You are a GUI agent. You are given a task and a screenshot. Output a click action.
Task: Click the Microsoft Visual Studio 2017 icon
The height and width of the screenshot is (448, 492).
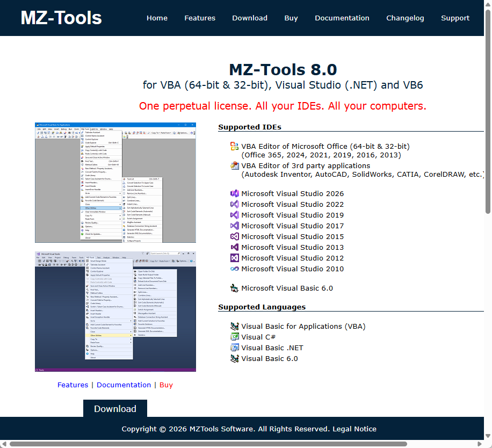pyautogui.click(x=234, y=226)
